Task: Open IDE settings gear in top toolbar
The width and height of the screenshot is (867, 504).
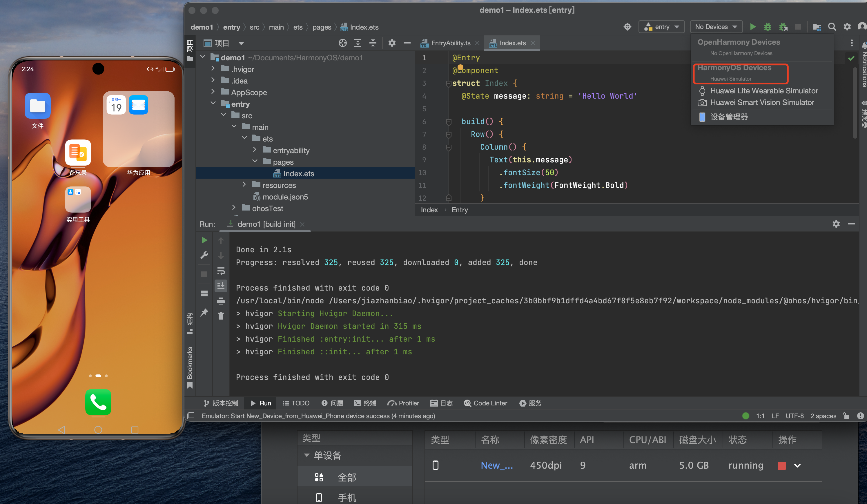Action: [847, 27]
